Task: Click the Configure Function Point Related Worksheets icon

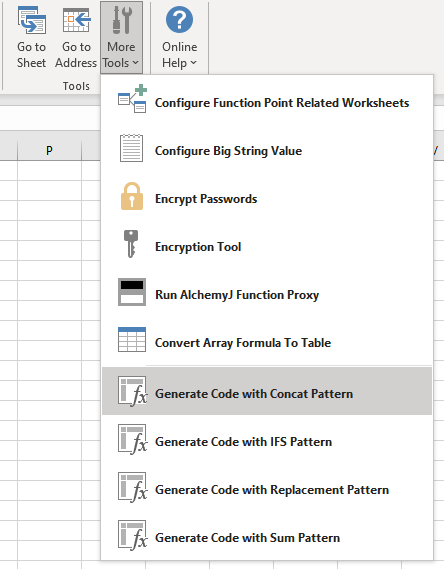Action: [132, 99]
